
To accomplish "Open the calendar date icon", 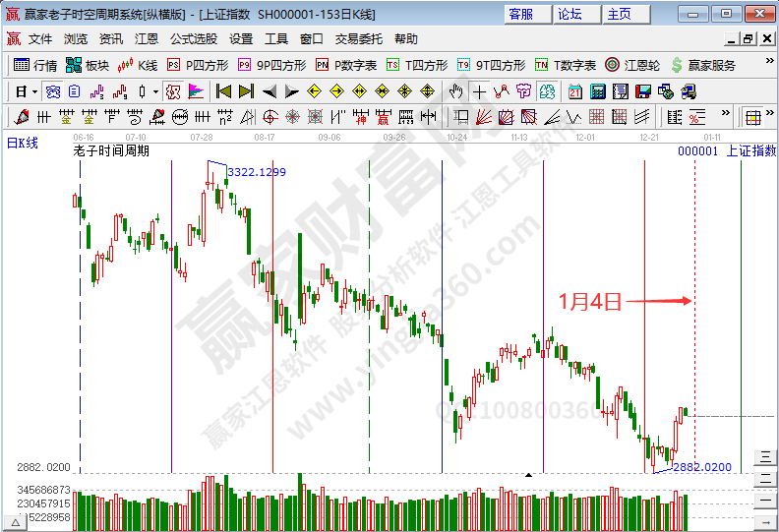I will (573, 91).
